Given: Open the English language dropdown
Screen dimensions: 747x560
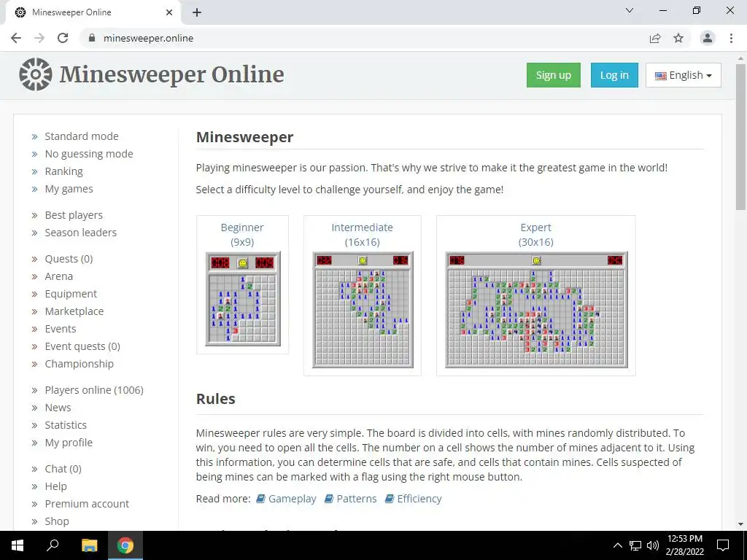Looking at the screenshot, I should point(683,75).
